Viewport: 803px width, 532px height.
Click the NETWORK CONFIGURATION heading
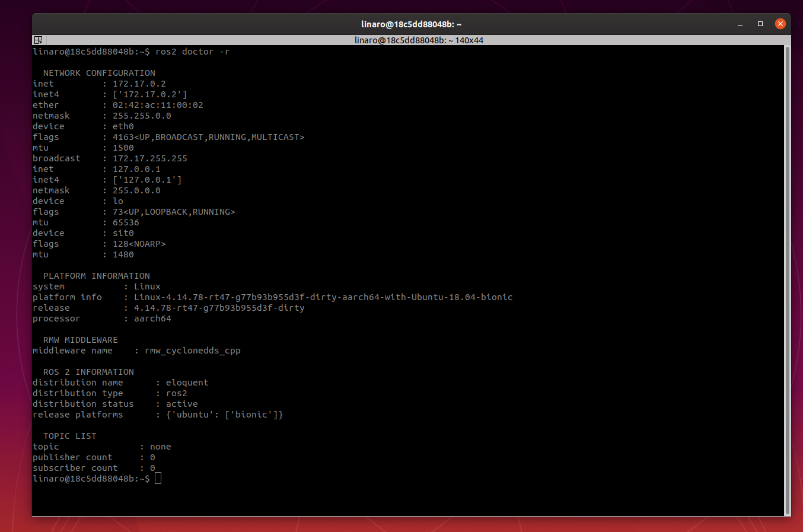(99, 73)
